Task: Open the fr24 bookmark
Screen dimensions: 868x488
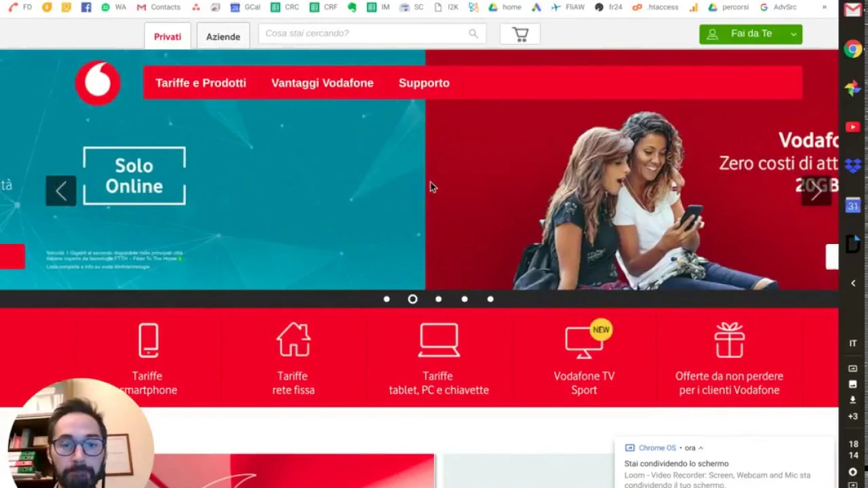Action: pyautogui.click(x=608, y=7)
